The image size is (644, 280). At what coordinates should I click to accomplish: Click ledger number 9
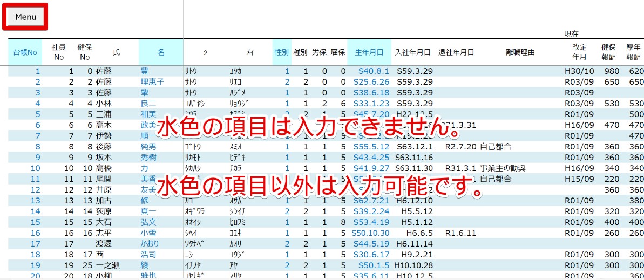coord(38,157)
